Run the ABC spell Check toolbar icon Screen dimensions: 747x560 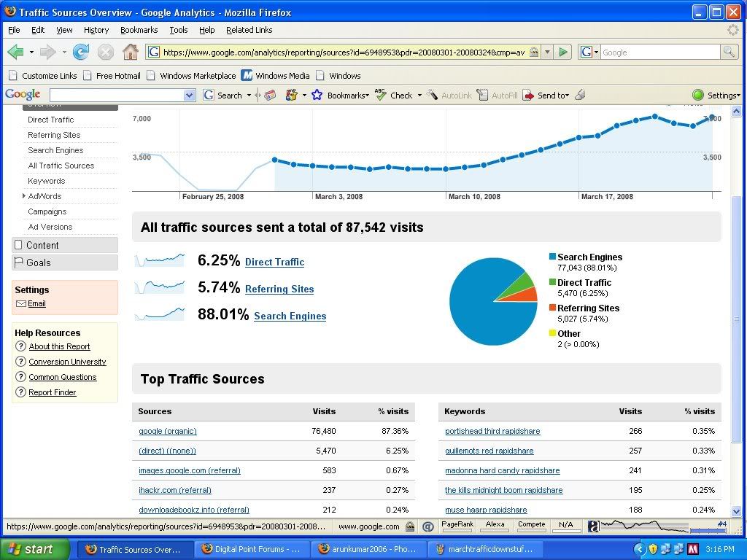(381, 95)
